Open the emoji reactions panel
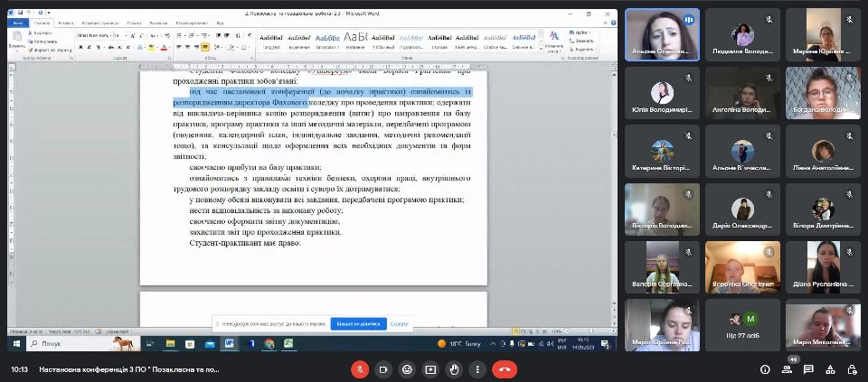 [x=407, y=369]
